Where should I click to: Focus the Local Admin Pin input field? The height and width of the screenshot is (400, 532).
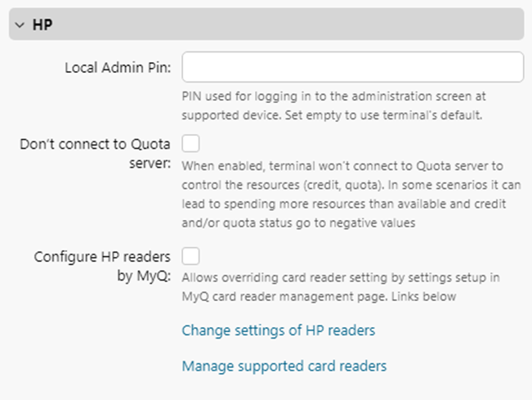352,67
